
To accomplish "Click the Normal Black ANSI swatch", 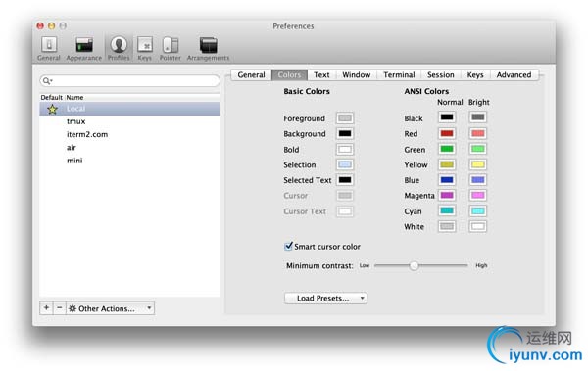I will 447,117.
